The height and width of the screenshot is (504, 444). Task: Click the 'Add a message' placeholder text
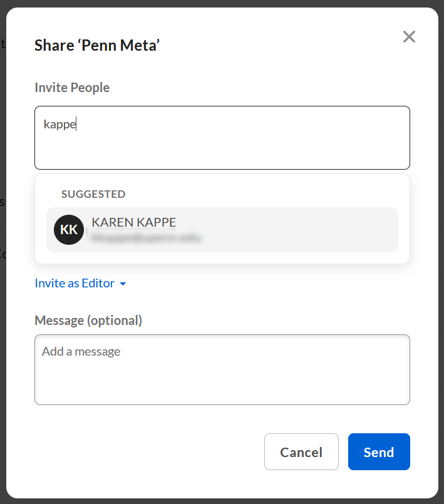coord(81,352)
